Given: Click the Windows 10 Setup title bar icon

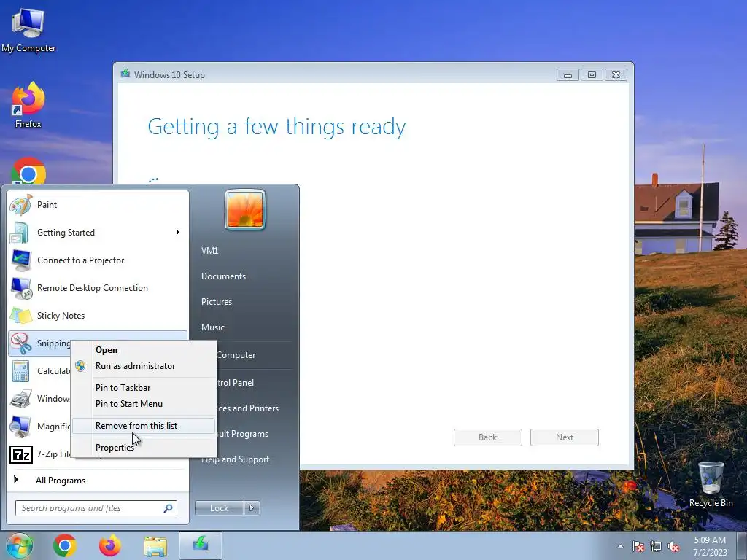Looking at the screenshot, I should click(125, 74).
